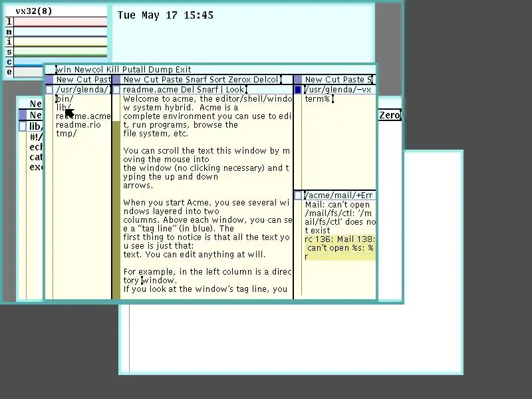Viewport: 532px width, 399px height.
Task: Click the /usr/glenda/ directory window tag
Action: coord(82,90)
